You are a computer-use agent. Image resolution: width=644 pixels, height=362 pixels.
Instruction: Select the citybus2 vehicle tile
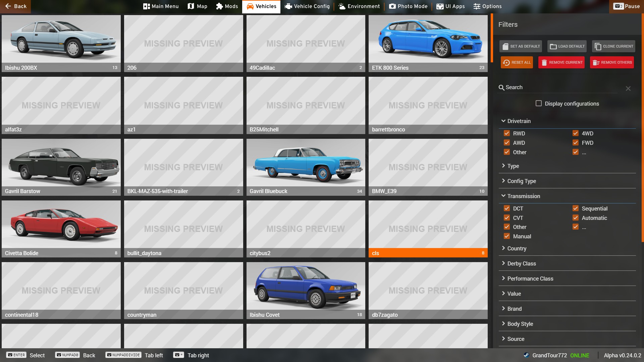pyautogui.click(x=306, y=229)
